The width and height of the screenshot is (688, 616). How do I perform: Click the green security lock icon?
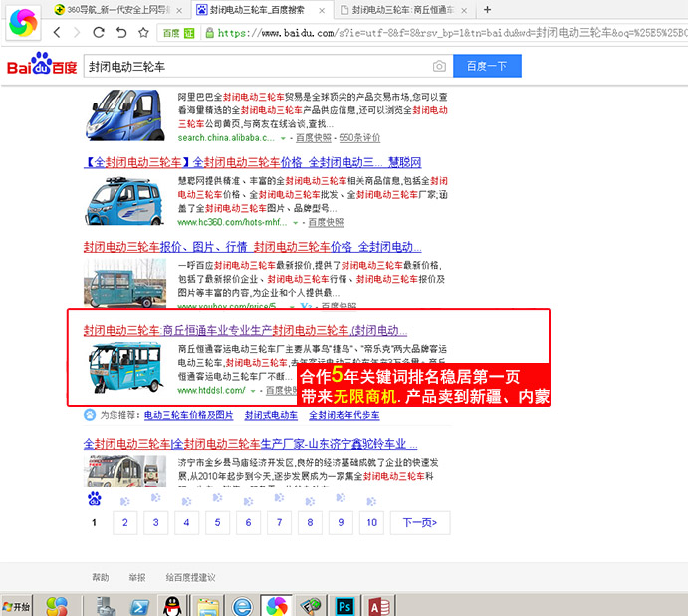tap(210, 33)
